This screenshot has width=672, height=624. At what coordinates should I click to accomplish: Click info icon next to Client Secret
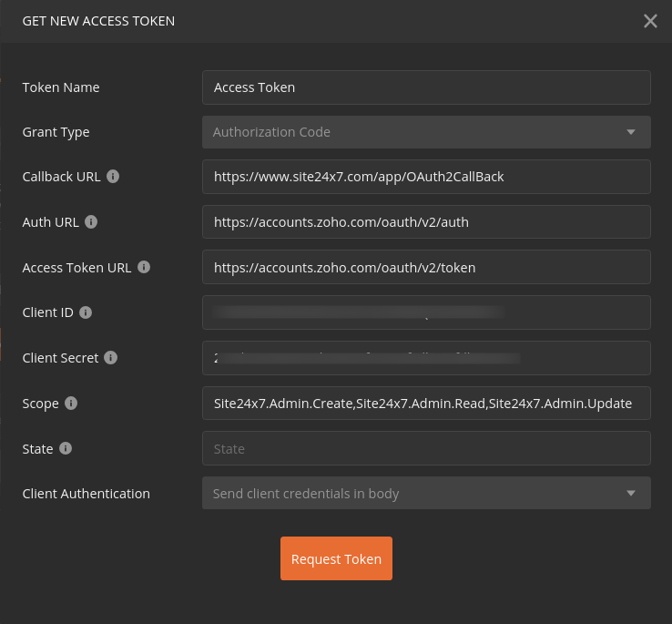110,358
